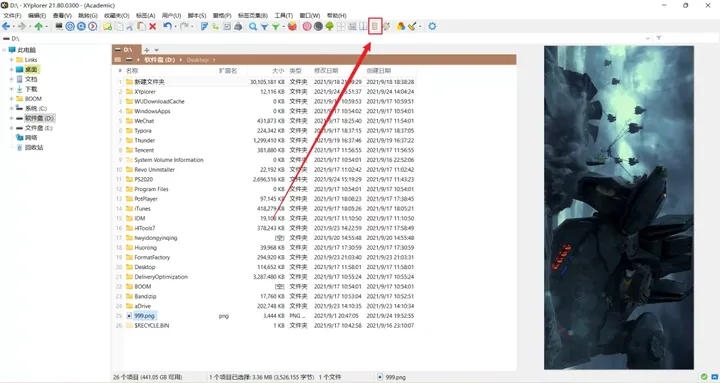Screen dimensions: 720x383
Task: Open the 工具(T) menu
Action: [x=284, y=16]
